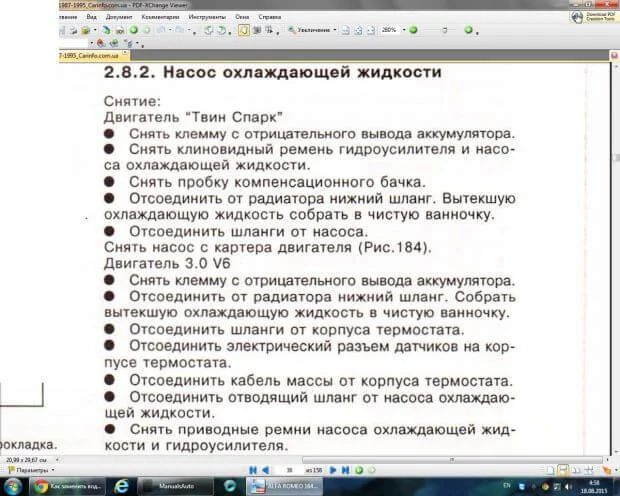Open the Вид menu

click(x=91, y=17)
